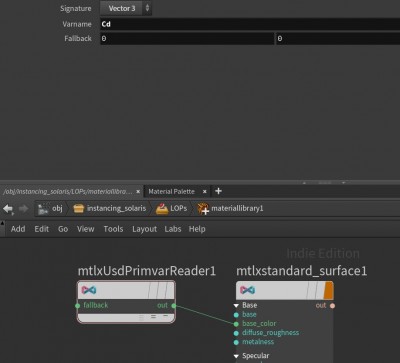Click the Varname field containing Cd
This screenshot has height=363, width=400.
(250, 24)
